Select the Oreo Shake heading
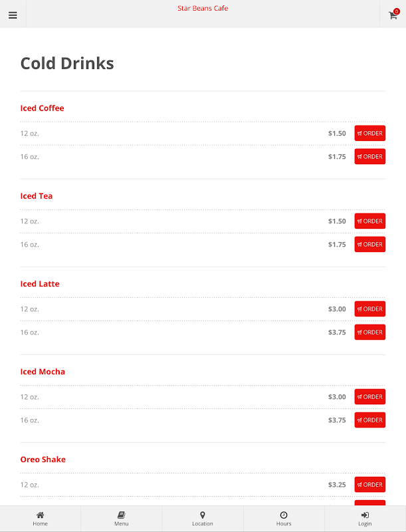Screen dimensions: 406x532 pyautogui.click(x=43, y=460)
